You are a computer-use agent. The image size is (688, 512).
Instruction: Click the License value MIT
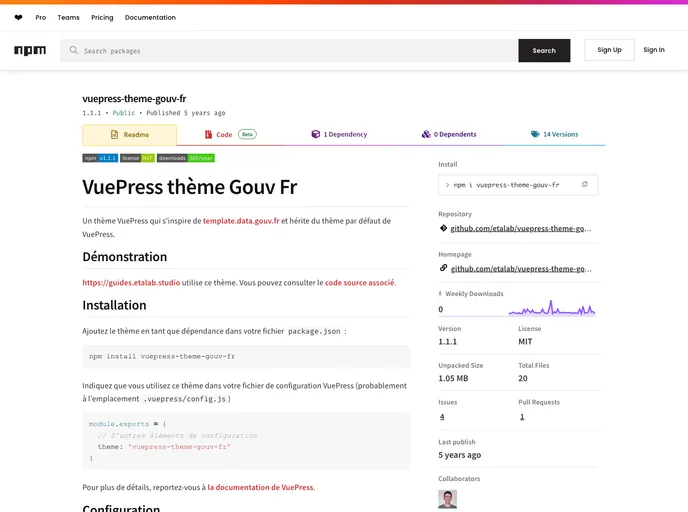click(525, 341)
